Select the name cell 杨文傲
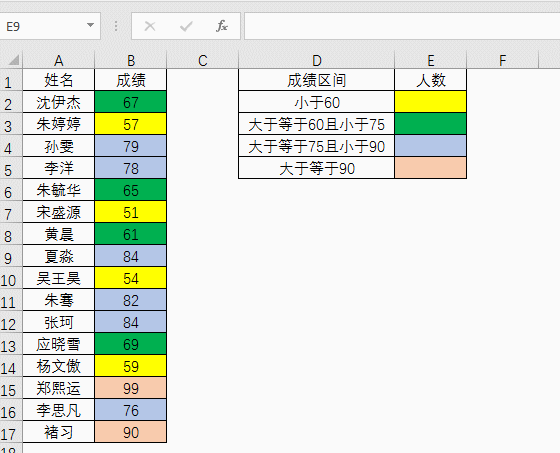 point(59,366)
